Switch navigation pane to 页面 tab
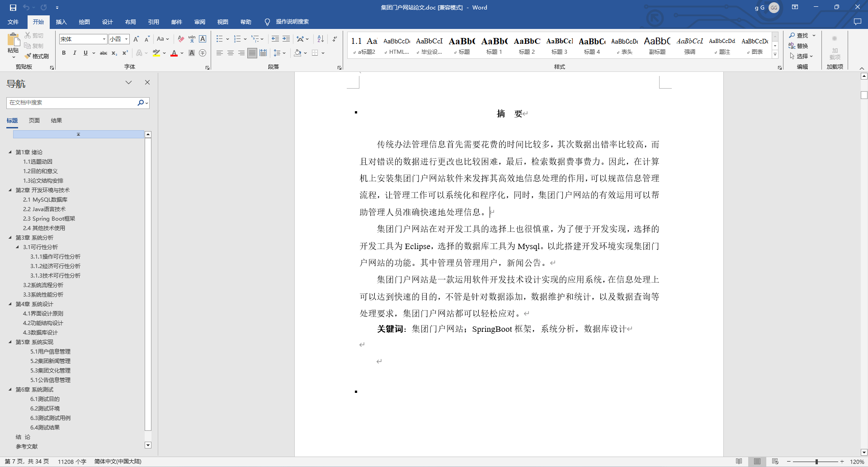 click(x=34, y=120)
